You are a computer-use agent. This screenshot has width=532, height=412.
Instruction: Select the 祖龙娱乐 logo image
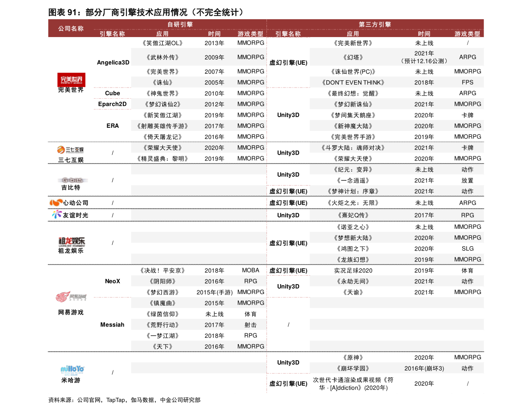pyautogui.click(x=71, y=241)
